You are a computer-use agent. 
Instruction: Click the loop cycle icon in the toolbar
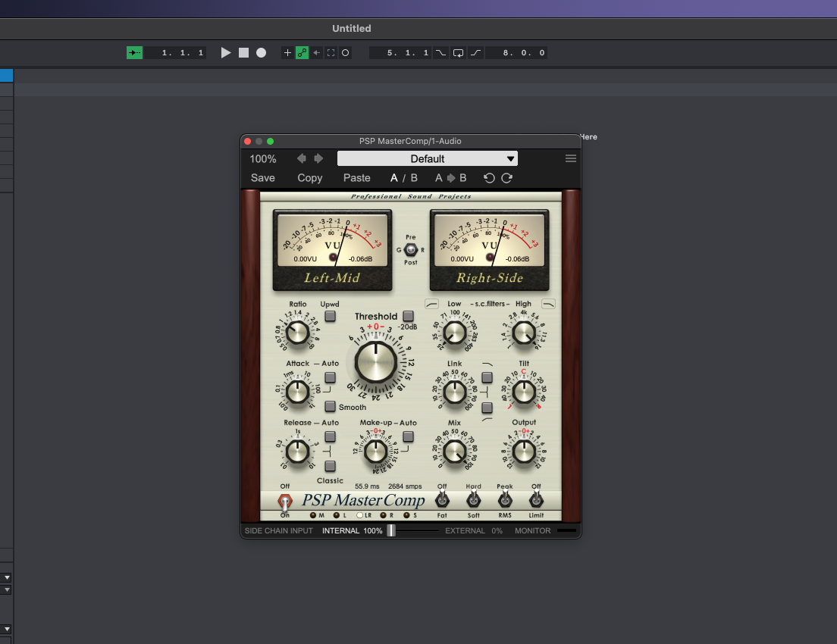click(458, 52)
